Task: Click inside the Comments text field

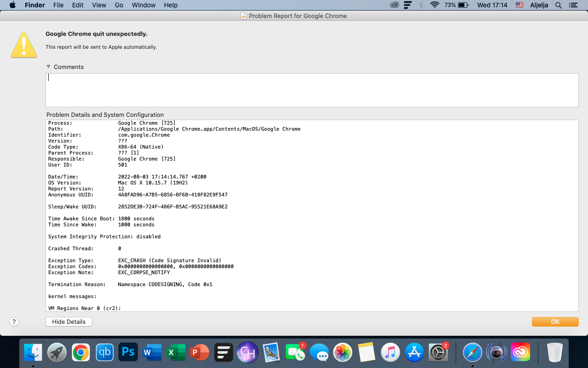Action: [312, 90]
